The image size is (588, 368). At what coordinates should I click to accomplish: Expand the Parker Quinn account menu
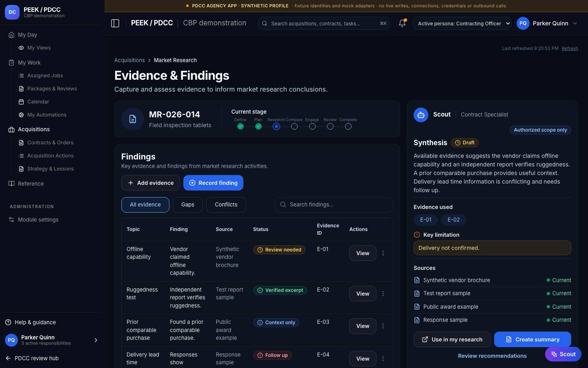pos(575,23)
